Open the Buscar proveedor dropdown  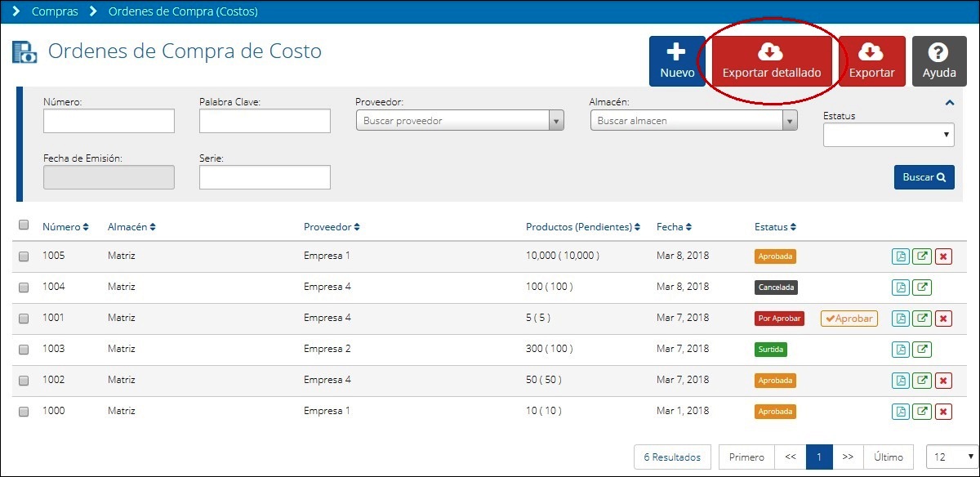pos(460,121)
